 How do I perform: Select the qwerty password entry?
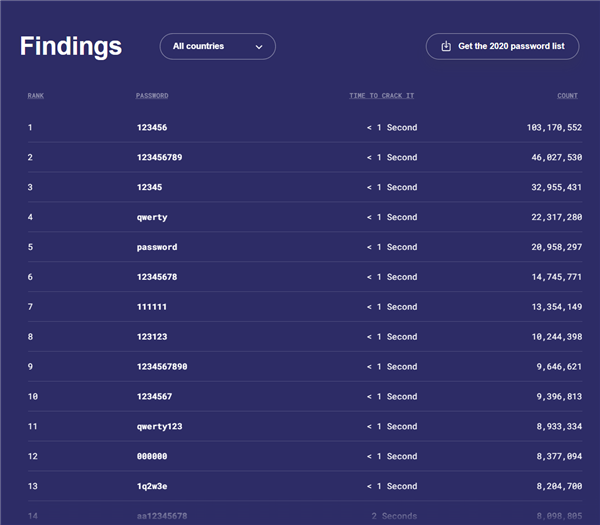coord(152,217)
